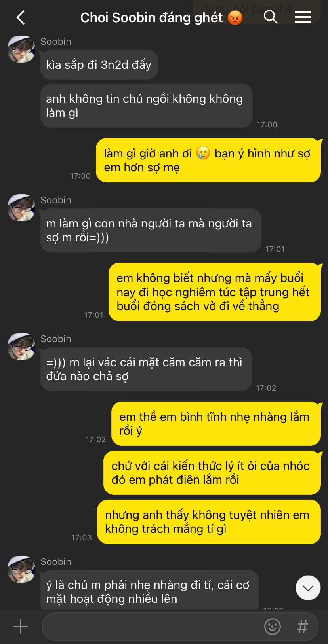Tap Soobin's avatar above the 17:01 message
Viewport: 328px width, 644px height.
(x=21, y=208)
